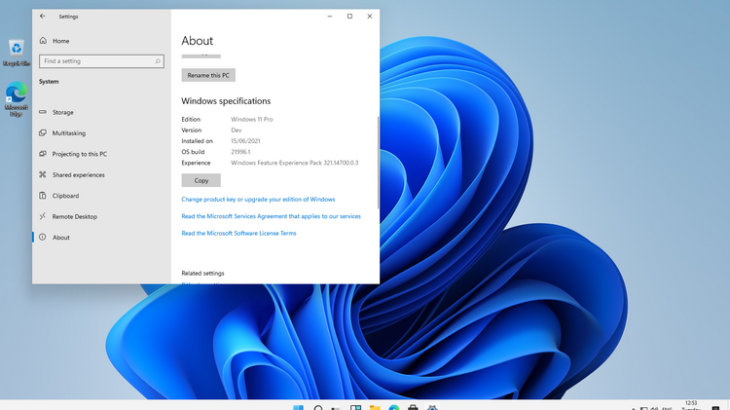Click the 'OS build' label
This screenshot has width=730, height=410.
[x=193, y=152]
